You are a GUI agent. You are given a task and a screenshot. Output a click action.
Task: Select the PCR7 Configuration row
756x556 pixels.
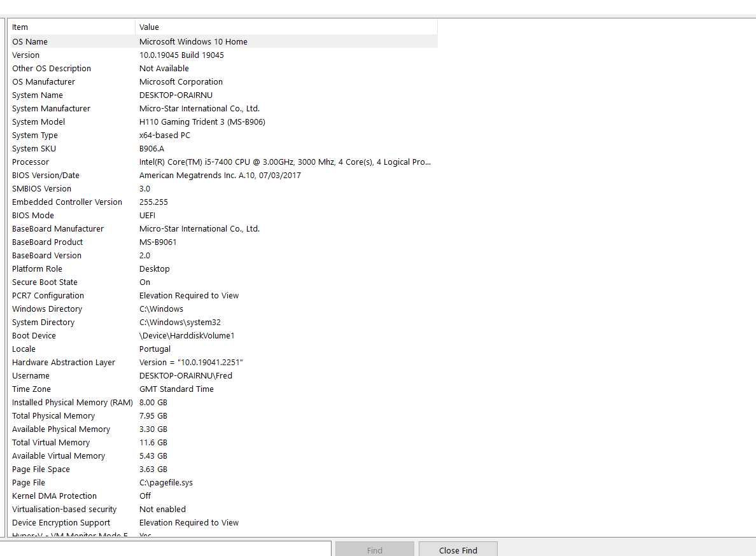point(223,295)
